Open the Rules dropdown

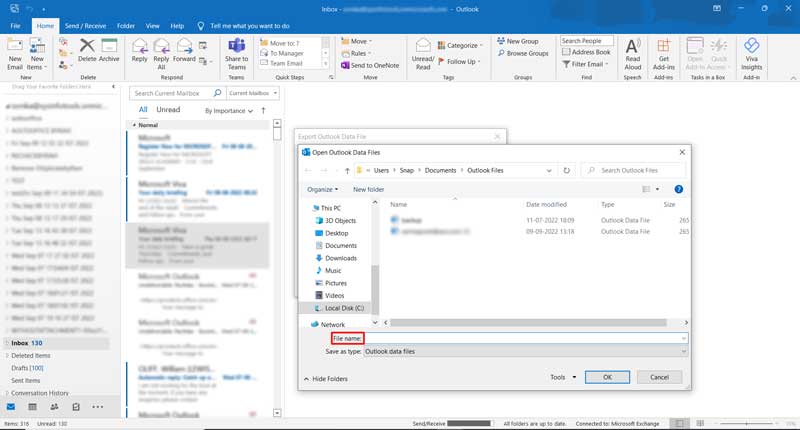(x=356, y=53)
